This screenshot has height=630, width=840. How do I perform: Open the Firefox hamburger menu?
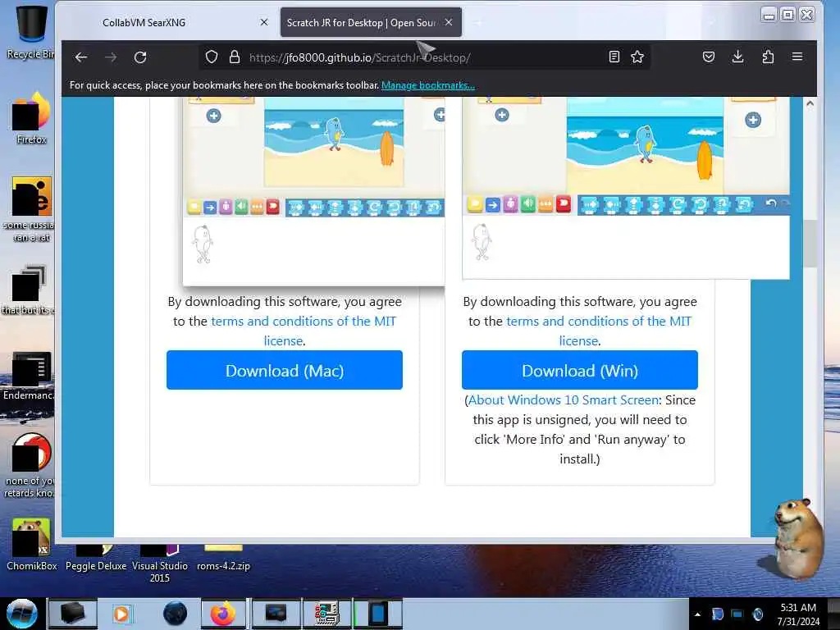(x=797, y=57)
